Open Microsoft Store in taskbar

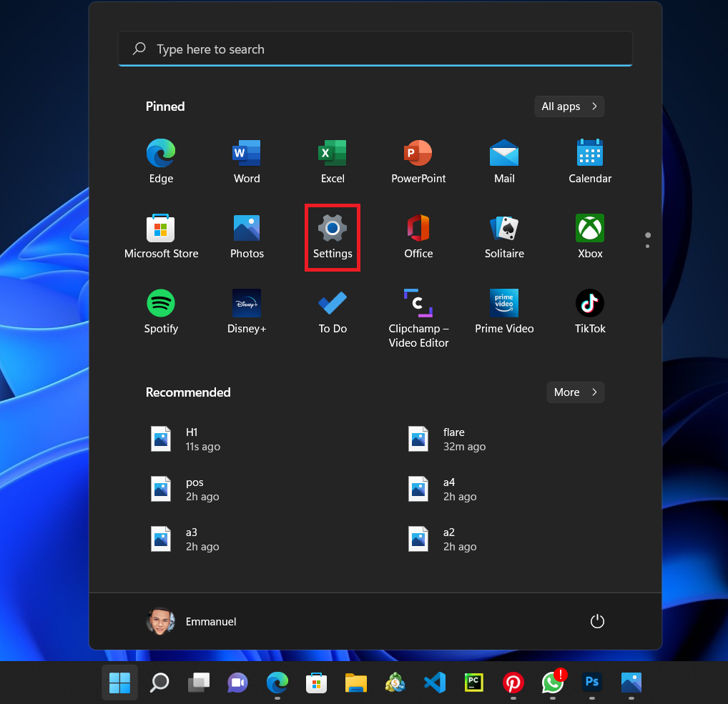317,683
